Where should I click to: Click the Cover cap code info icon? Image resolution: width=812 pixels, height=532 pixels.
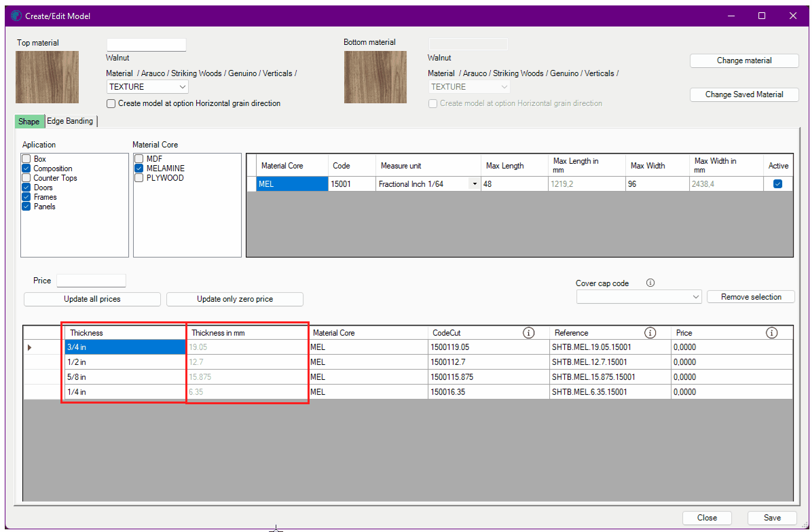point(650,283)
